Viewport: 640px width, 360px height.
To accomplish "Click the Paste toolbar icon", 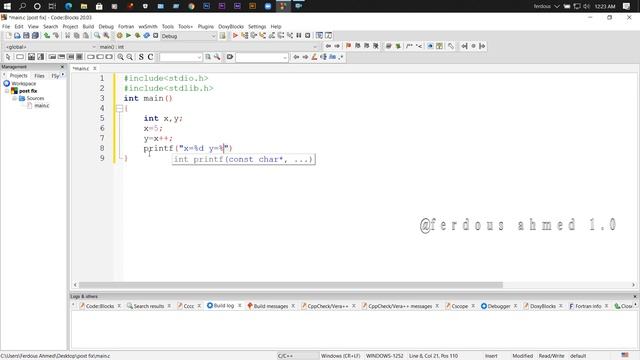I will tap(86, 36).
